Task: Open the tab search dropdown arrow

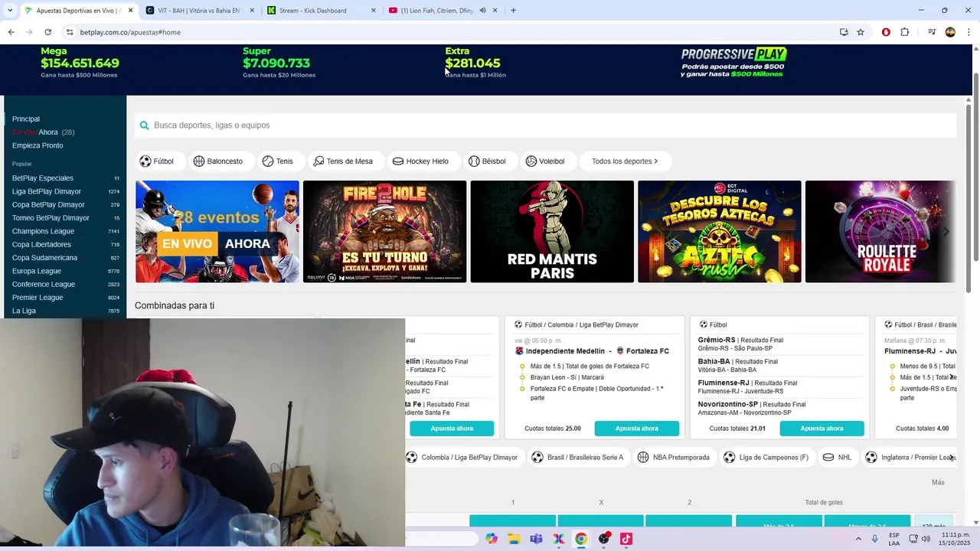Action: pos(11,11)
